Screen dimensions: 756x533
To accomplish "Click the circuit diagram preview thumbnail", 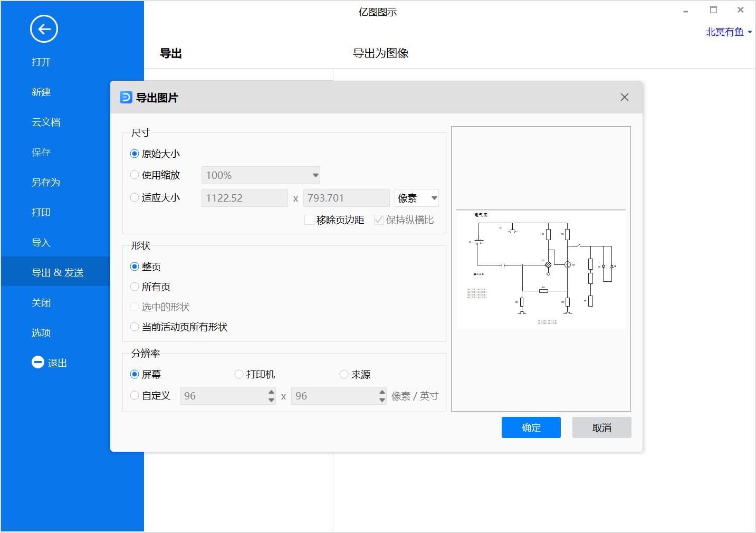I will point(541,269).
